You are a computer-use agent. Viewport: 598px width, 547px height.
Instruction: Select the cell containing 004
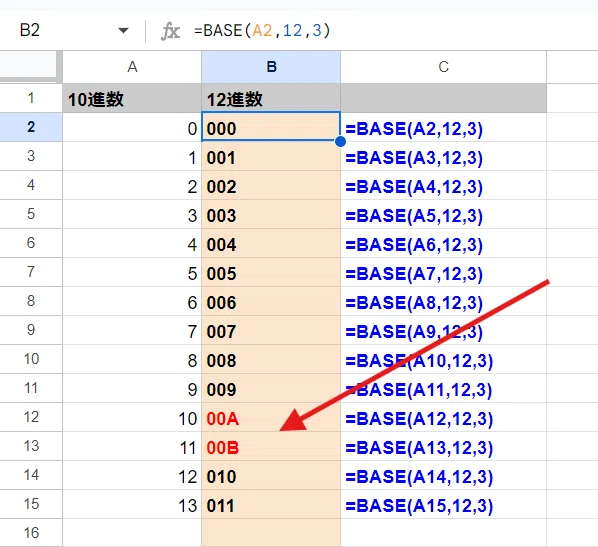(271, 243)
